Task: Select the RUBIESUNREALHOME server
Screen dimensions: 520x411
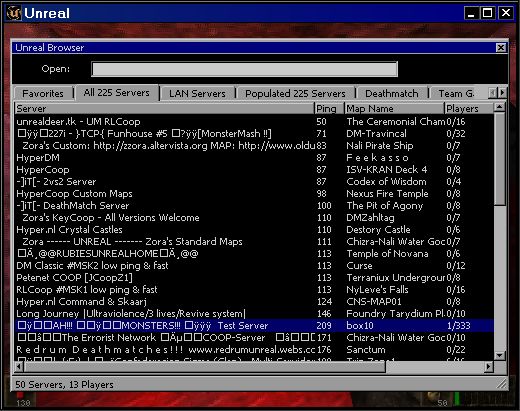Action: tap(254, 254)
